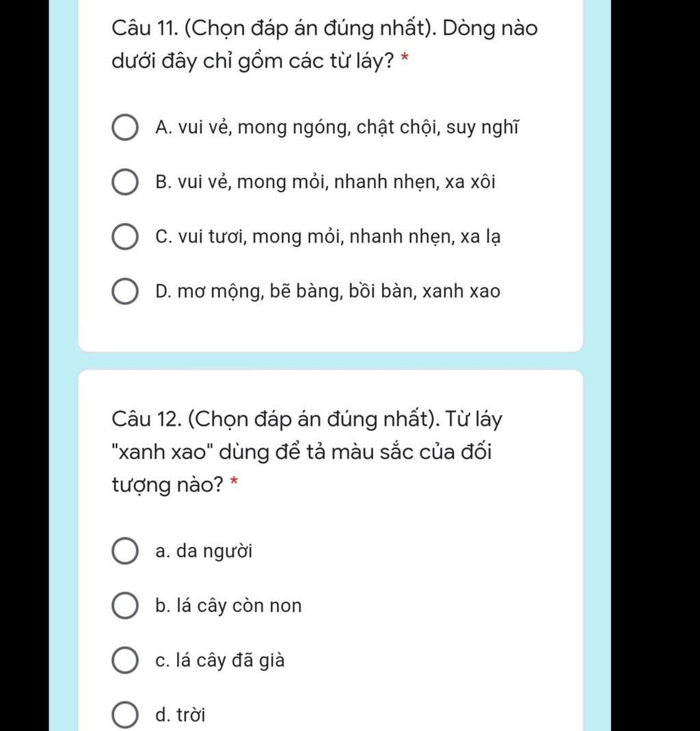Click the 'lá cây còn non' answer text
Viewport: 700px width, 731px height.
click(239, 606)
